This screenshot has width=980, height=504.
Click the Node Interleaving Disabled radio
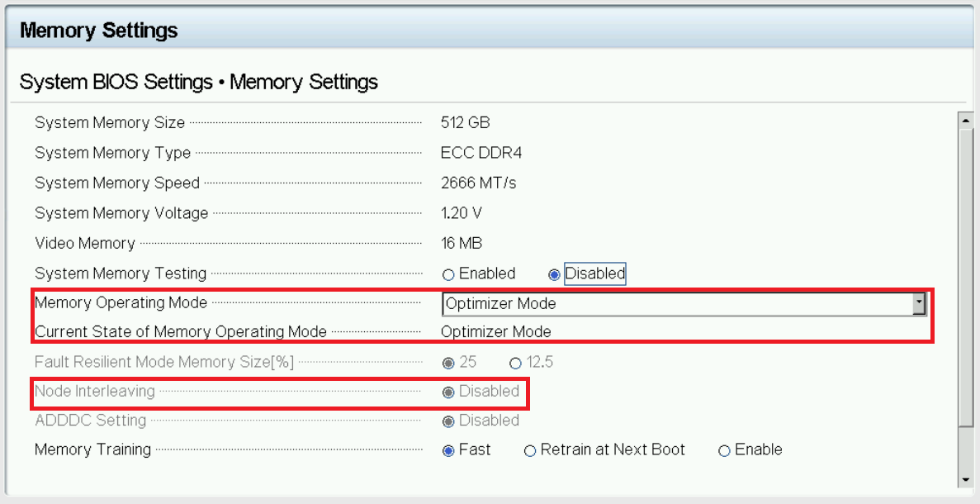pos(449,392)
